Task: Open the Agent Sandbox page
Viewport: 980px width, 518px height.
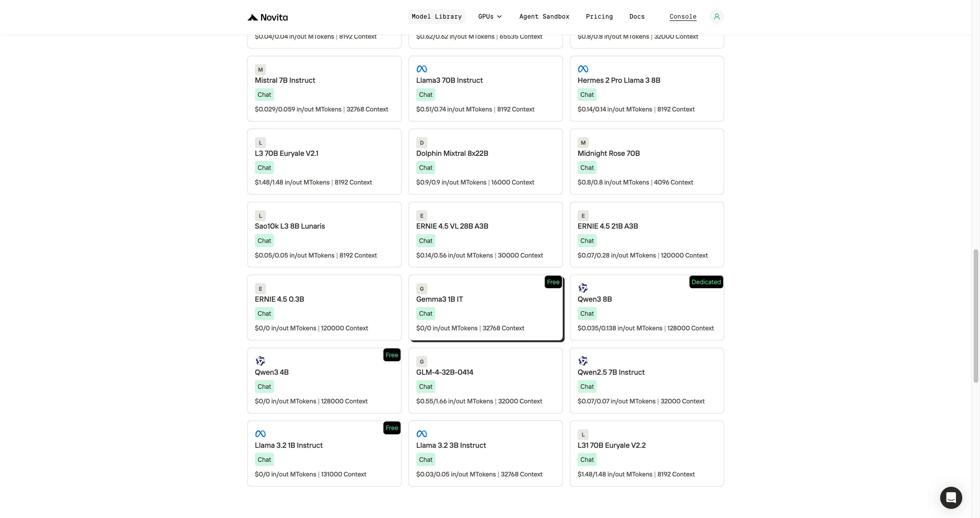Action: coord(544,16)
